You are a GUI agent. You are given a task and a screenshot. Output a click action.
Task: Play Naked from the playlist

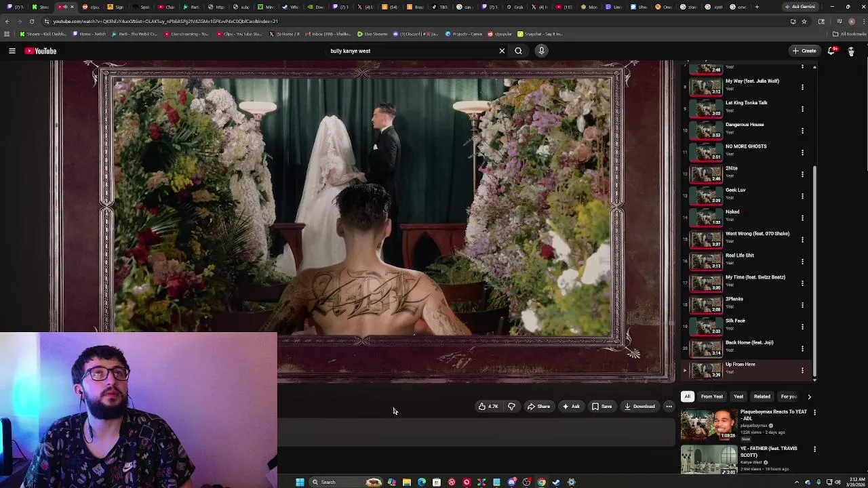pos(746,218)
